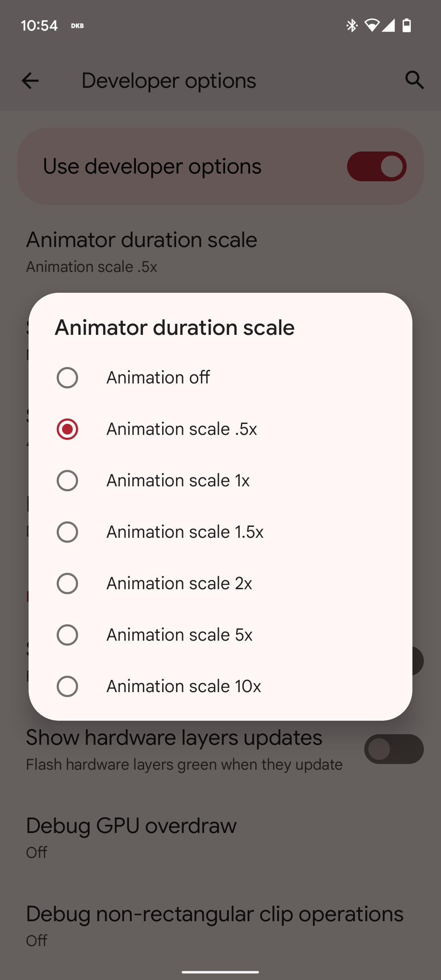441x980 pixels.
Task: Toggle Show hardware layers updates switch
Action: (394, 749)
